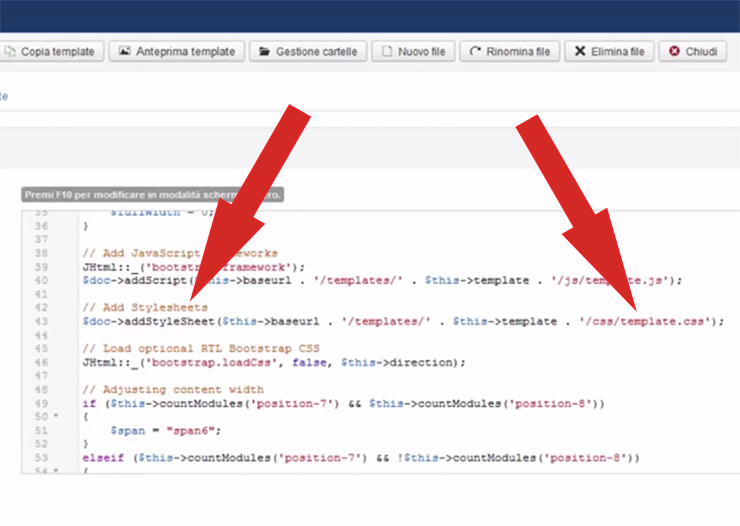Click the Nuovo file label

pos(421,51)
